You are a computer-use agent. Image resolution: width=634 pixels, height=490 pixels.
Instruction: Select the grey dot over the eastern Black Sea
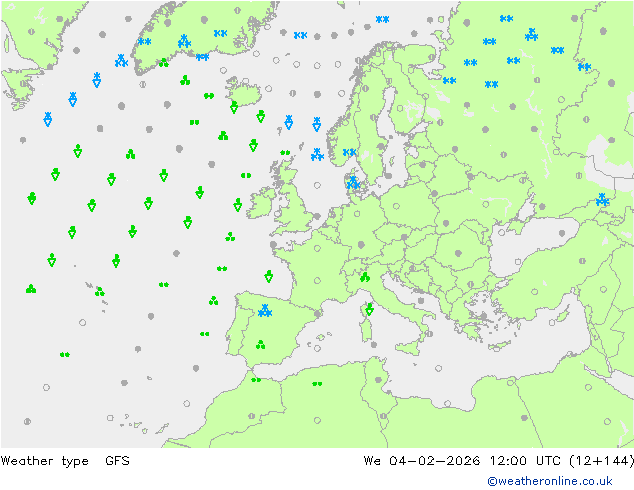click(x=562, y=233)
